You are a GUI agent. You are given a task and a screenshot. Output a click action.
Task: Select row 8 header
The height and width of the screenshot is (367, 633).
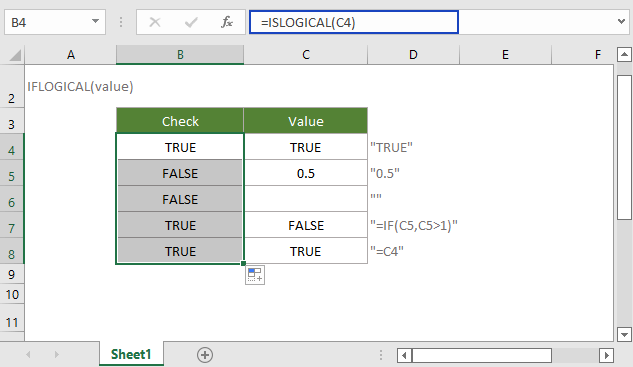pyautogui.click(x=12, y=251)
